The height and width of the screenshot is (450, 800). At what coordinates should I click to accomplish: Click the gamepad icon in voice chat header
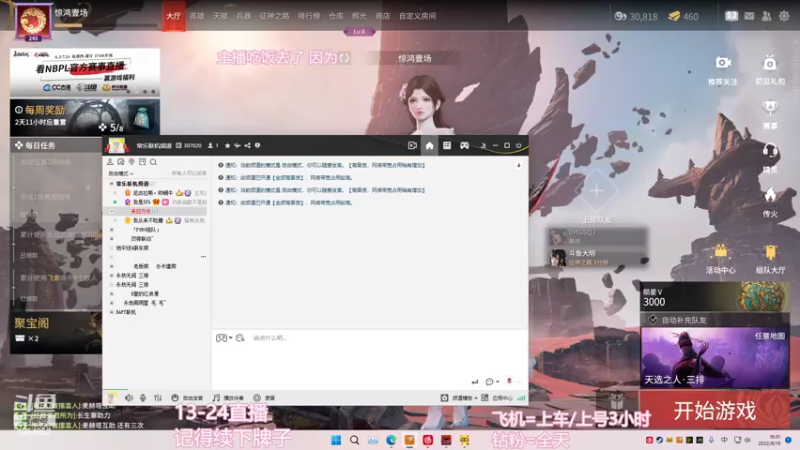[x=464, y=145]
